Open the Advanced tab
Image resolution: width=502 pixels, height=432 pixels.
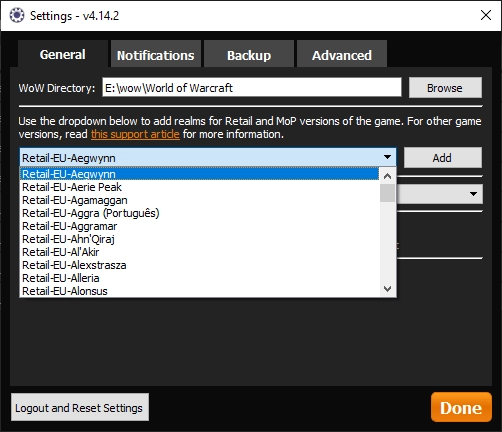[x=342, y=54]
